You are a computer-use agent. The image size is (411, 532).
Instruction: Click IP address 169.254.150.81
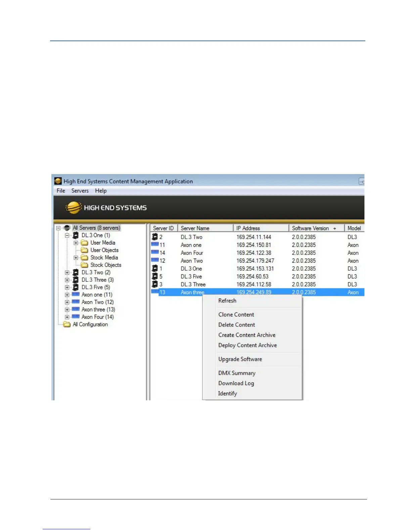pos(254,245)
